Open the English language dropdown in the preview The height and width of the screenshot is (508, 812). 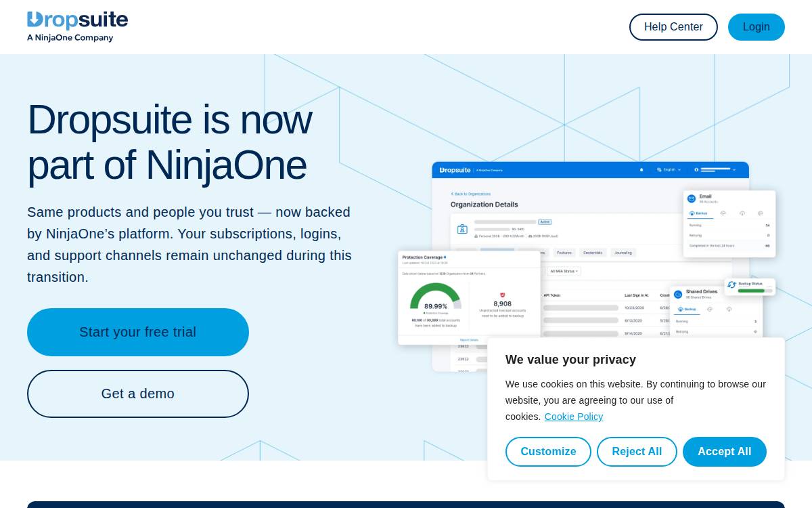[x=669, y=169]
